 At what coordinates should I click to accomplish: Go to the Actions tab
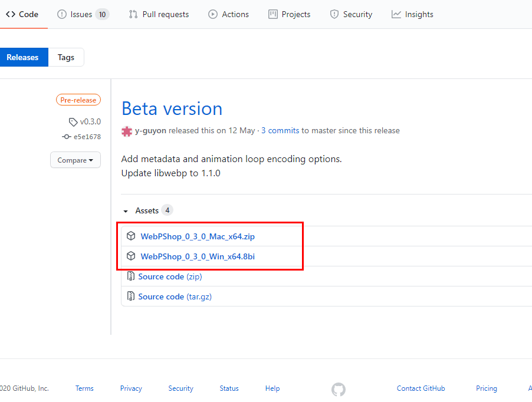pyautogui.click(x=228, y=14)
